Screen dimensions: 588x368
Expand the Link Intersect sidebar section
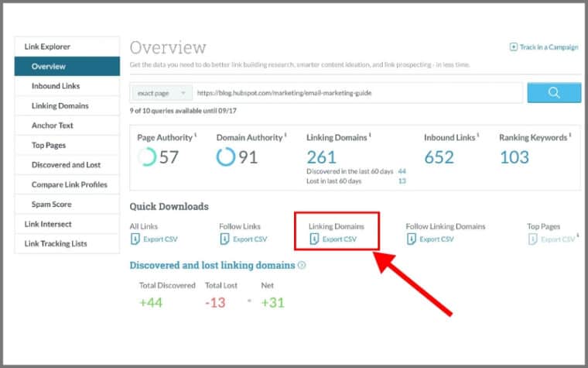click(x=48, y=224)
